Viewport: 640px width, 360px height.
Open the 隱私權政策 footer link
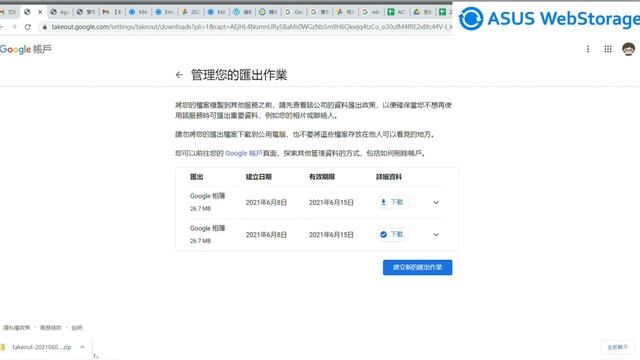[17, 328]
